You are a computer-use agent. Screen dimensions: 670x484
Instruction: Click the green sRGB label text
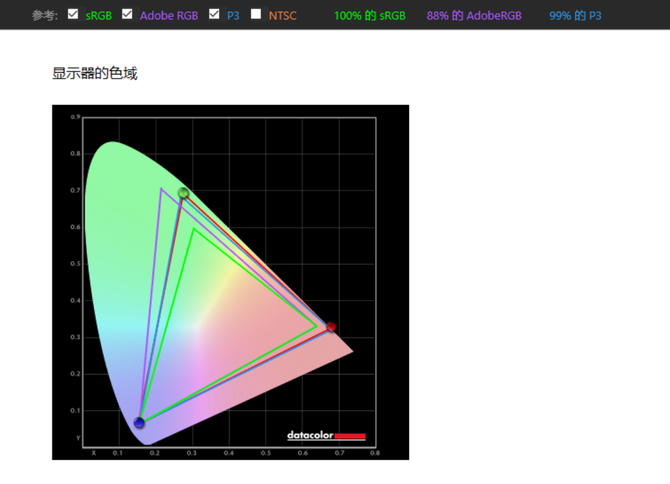click(99, 16)
